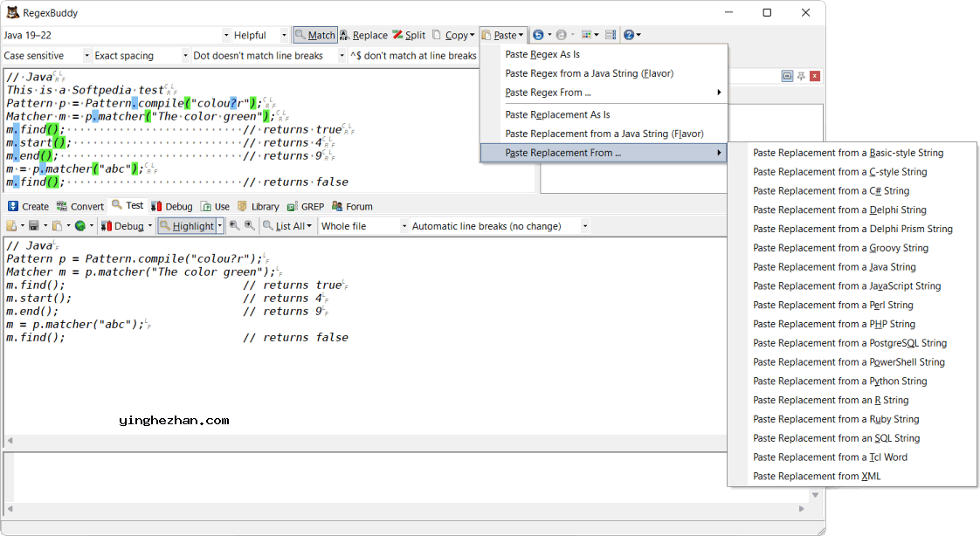Open the Forum tab

click(352, 206)
